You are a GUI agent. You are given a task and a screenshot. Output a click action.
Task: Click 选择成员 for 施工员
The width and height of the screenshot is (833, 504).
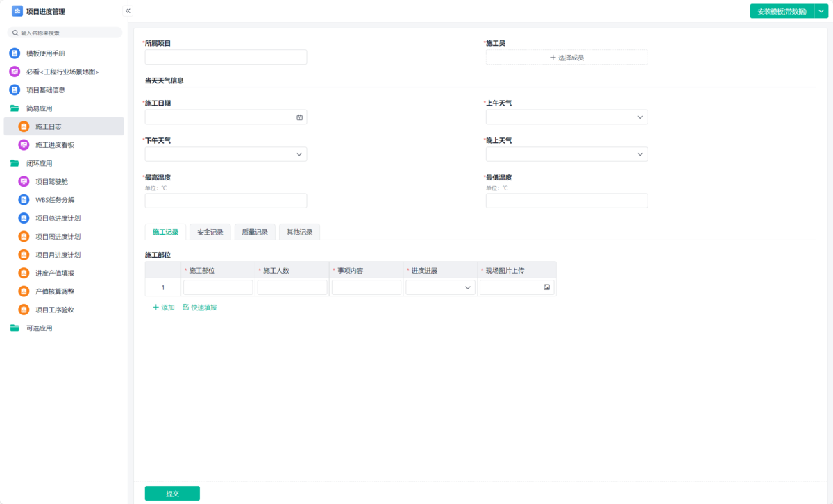[566, 57]
